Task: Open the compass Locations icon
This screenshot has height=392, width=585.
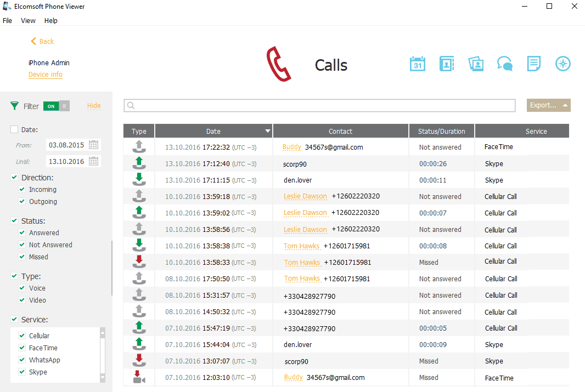Action: (563, 64)
